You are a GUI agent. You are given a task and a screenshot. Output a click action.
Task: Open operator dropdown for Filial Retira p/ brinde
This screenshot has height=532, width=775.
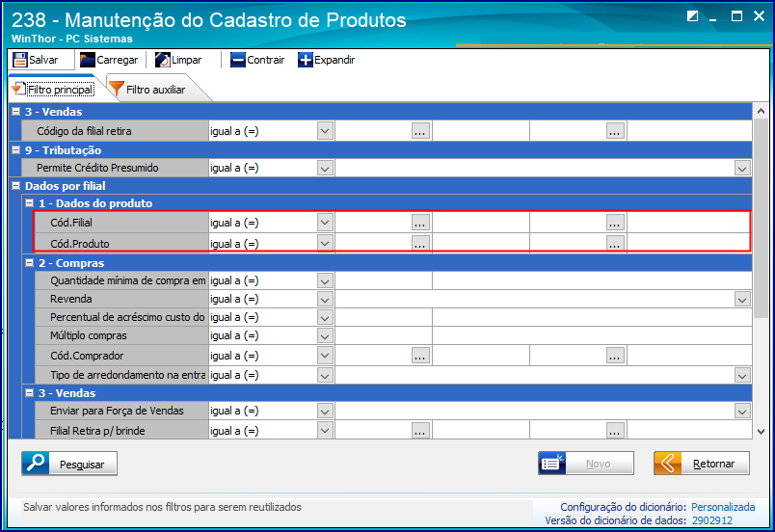325,430
